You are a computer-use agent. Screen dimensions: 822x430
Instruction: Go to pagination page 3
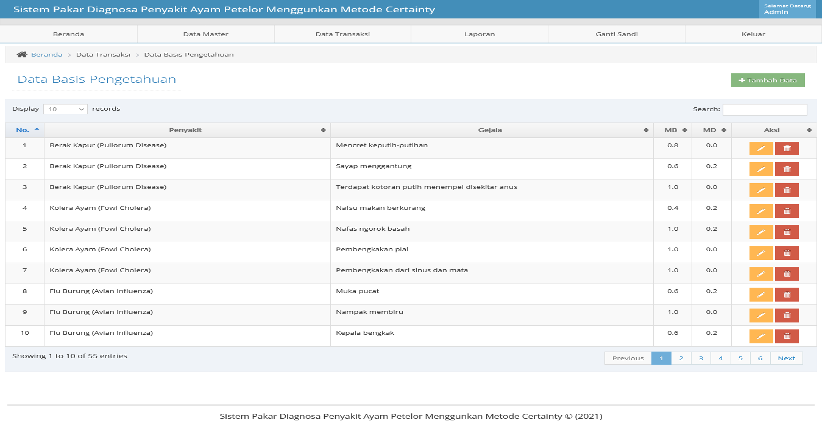coord(701,358)
